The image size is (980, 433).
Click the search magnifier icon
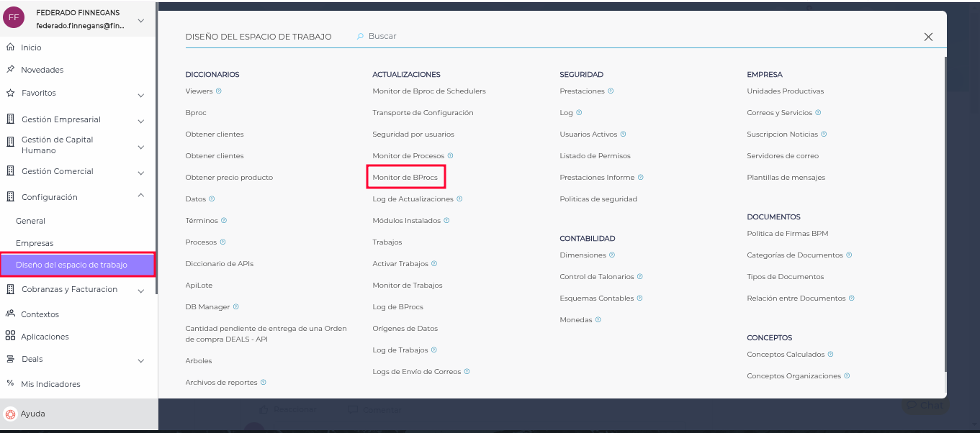click(361, 36)
